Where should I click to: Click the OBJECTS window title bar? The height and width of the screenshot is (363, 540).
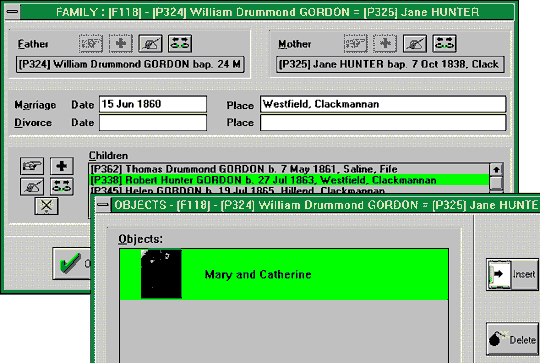point(325,205)
